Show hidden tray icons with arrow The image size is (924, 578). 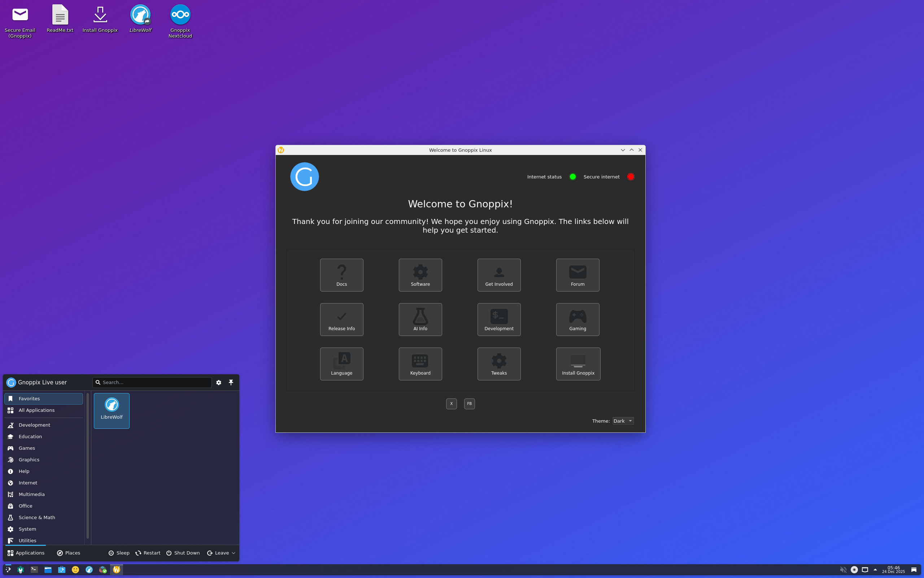[875, 570]
